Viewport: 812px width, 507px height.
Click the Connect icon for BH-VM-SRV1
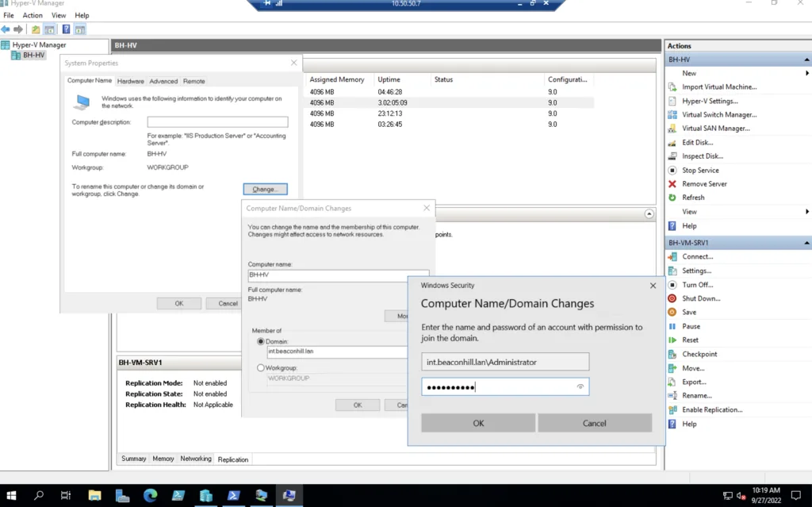click(672, 256)
